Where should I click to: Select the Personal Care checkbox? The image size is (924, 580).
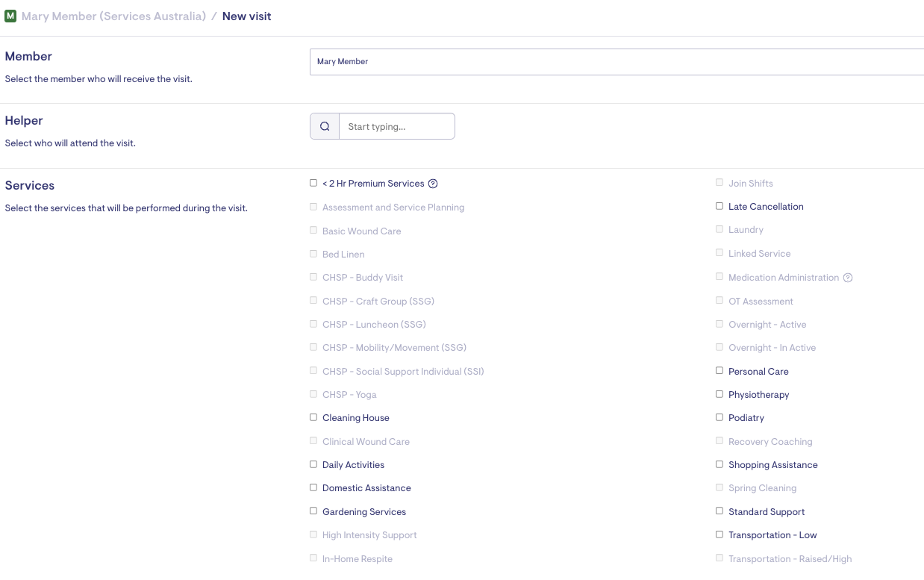tap(719, 371)
